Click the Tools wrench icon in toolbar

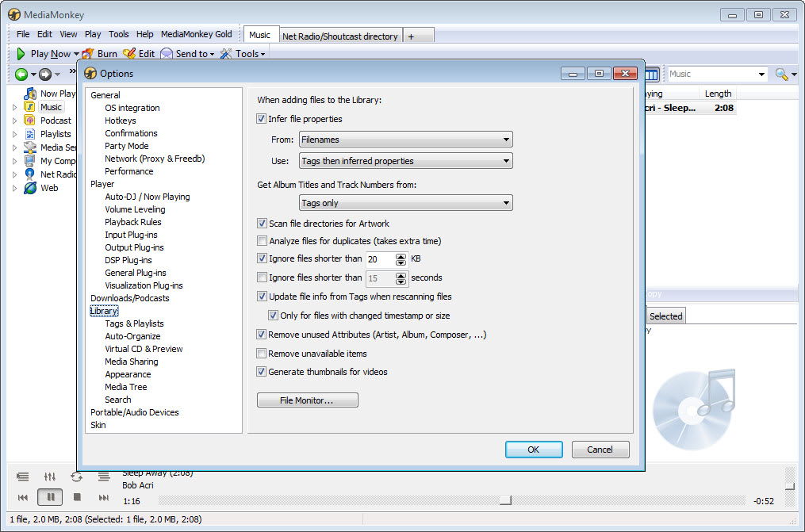226,54
